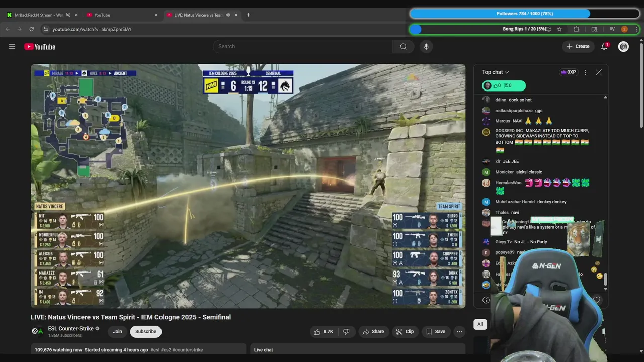This screenshot has width=644, height=362.
Task: Select the All filter chip
Action: pos(480,324)
